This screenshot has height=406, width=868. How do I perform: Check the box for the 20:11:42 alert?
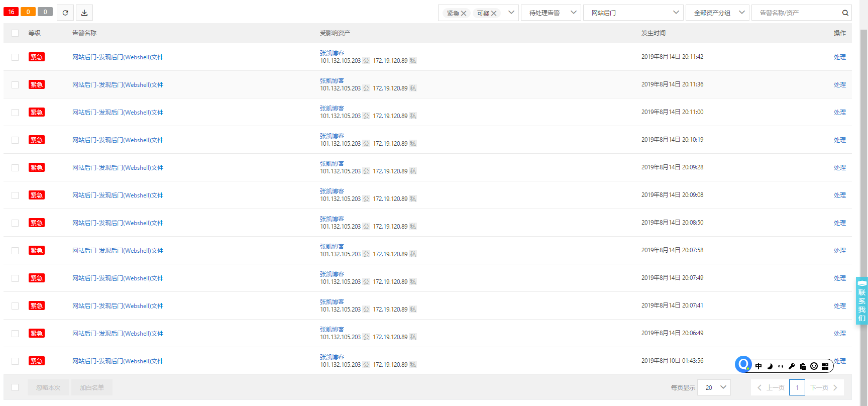(x=15, y=57)
